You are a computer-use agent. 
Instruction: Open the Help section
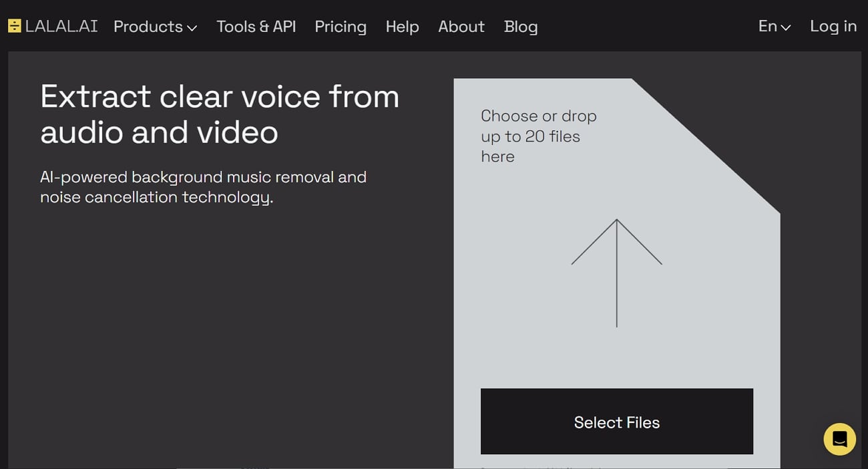coord(402,27)
